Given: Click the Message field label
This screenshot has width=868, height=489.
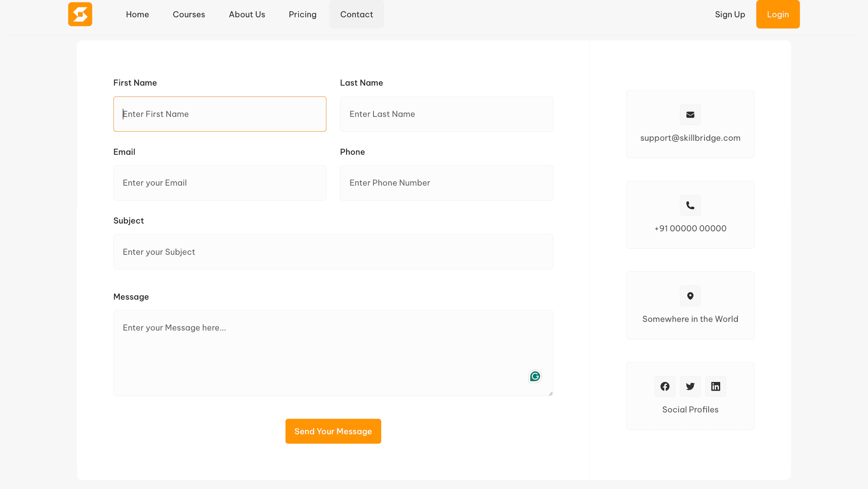Looking at the screenshot, I should 131,297.
